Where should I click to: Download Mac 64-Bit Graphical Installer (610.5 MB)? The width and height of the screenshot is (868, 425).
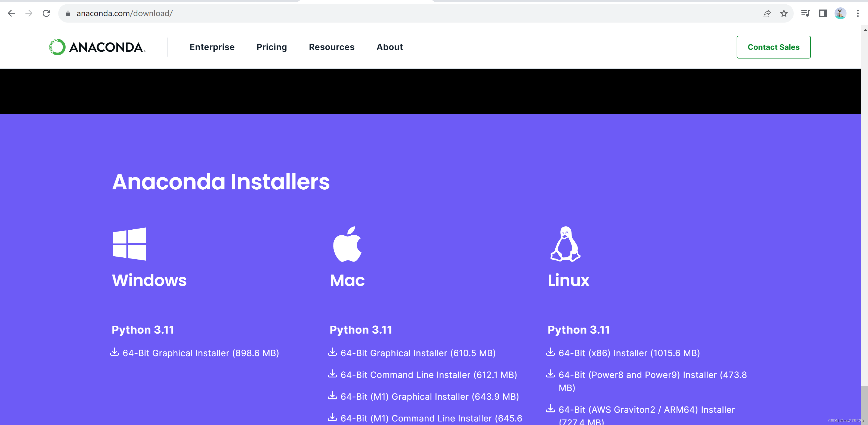418,353
